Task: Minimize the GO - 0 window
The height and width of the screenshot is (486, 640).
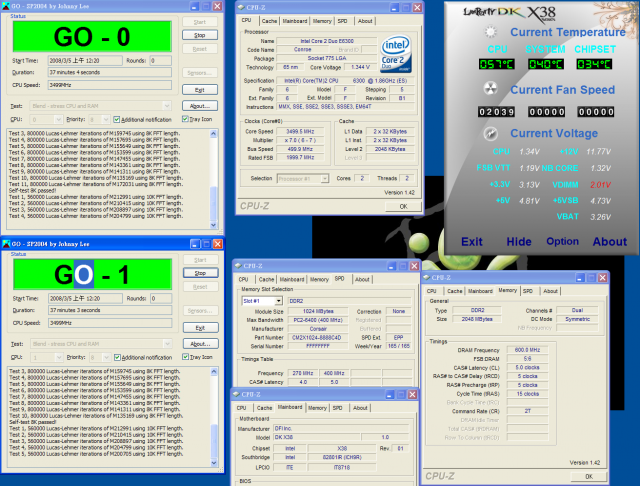Action: tap(195, 6)
